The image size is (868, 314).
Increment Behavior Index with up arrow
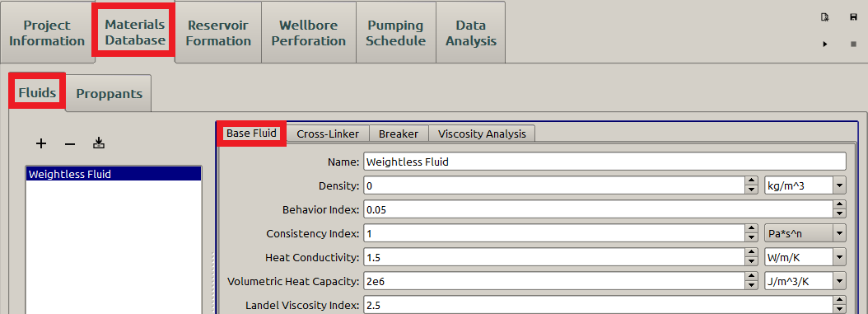[x=840, y=205]
